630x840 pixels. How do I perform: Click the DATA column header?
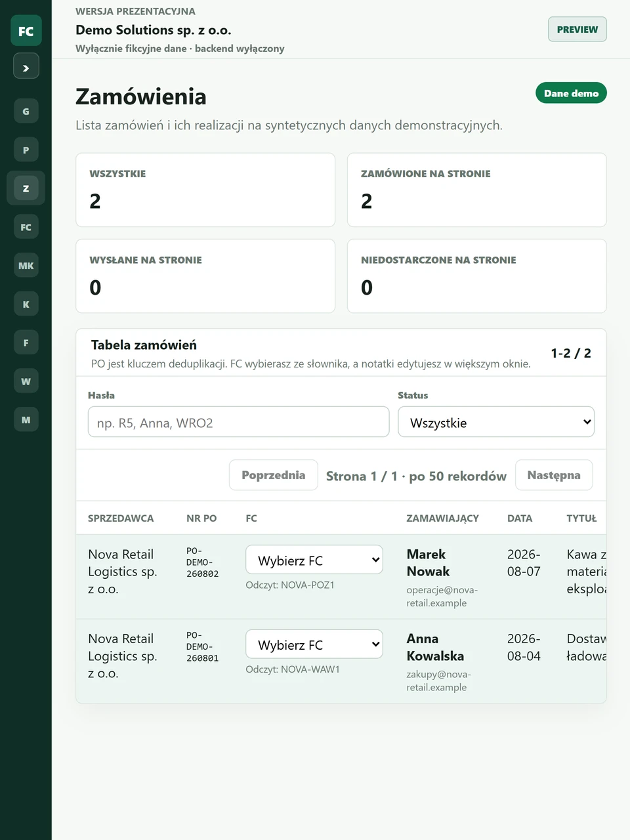[x=520, y=518]
